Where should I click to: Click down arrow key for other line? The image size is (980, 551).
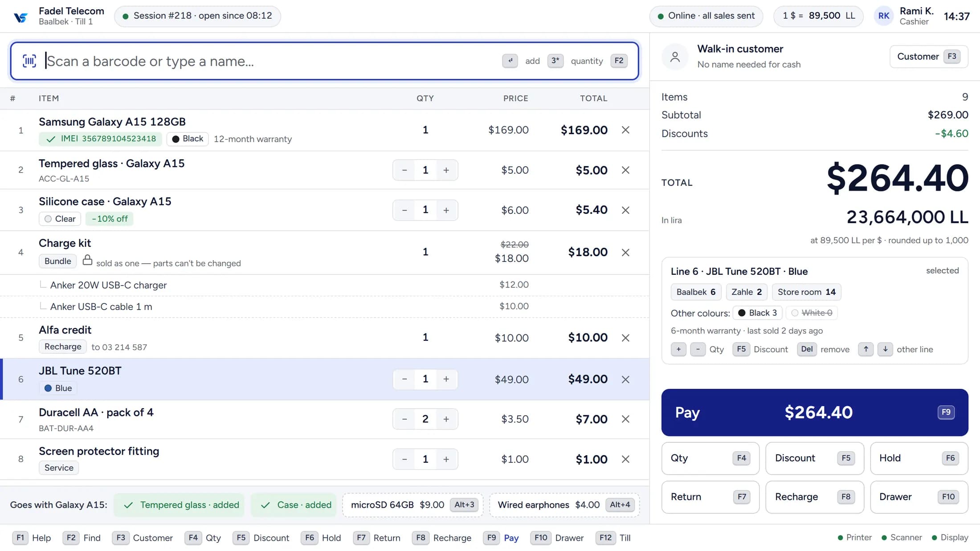pyautogui.click(x=885, y=349)
